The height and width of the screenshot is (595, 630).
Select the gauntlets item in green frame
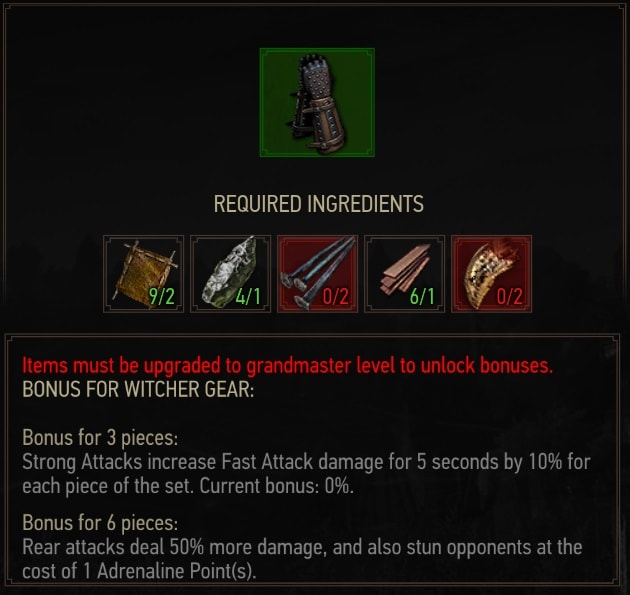pos(317,102)
